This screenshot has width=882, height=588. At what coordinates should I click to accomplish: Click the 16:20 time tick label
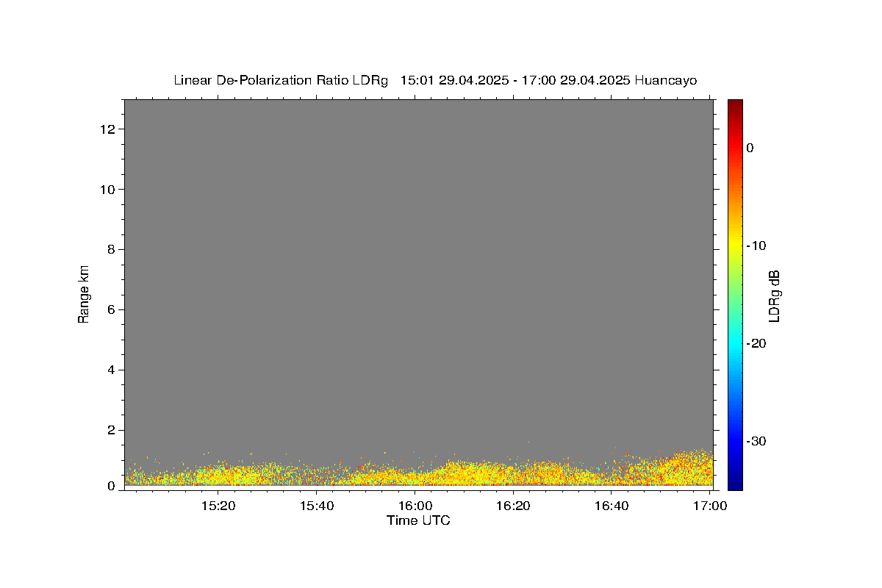513,506
